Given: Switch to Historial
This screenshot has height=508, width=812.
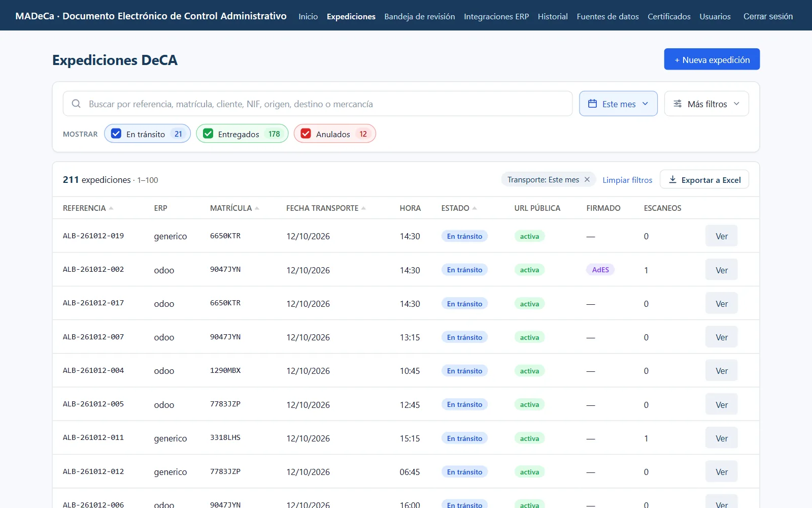Looking at the screenshot, I should pos(553,16).
